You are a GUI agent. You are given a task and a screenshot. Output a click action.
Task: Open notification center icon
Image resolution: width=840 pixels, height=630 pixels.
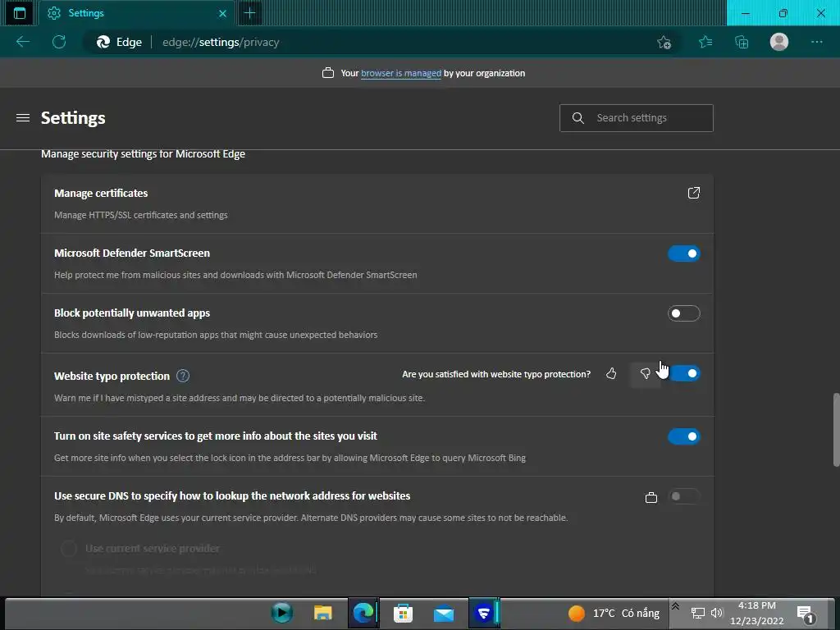806,614
